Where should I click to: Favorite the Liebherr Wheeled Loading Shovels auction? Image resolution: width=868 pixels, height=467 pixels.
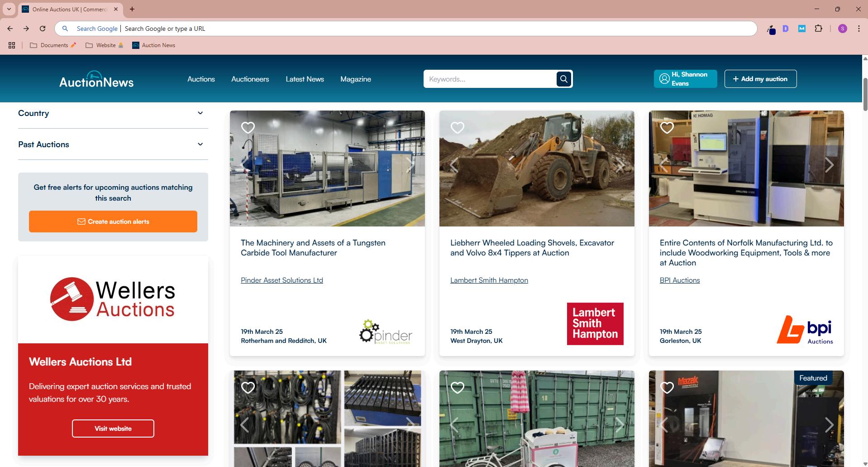(458, 128)
